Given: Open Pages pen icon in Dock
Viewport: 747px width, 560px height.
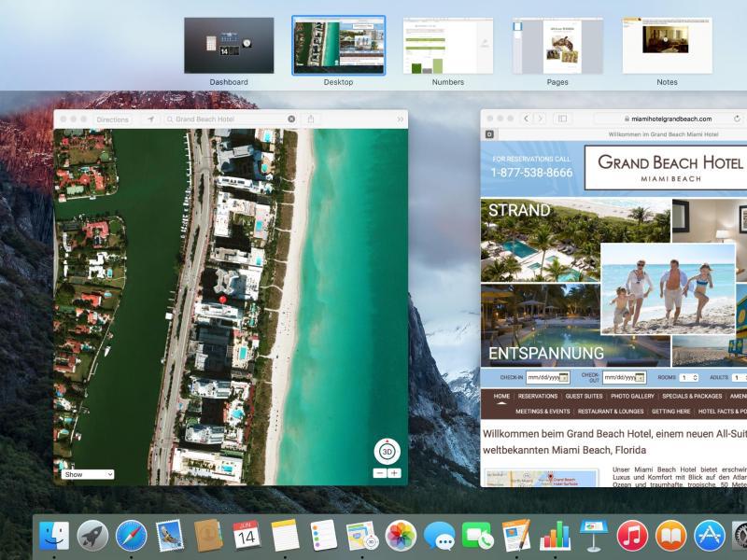Looking at the screenshot, I should (x=516, y=535).
